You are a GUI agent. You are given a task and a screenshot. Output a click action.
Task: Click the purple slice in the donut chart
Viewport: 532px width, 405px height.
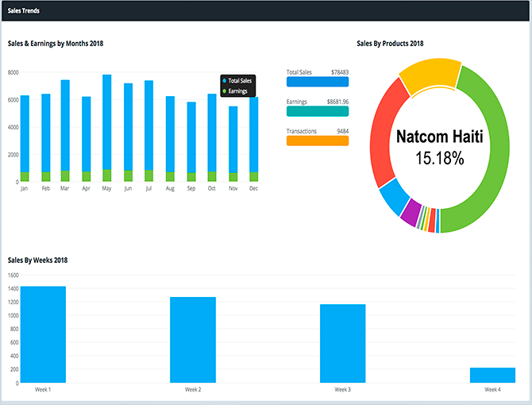[411, 212]
